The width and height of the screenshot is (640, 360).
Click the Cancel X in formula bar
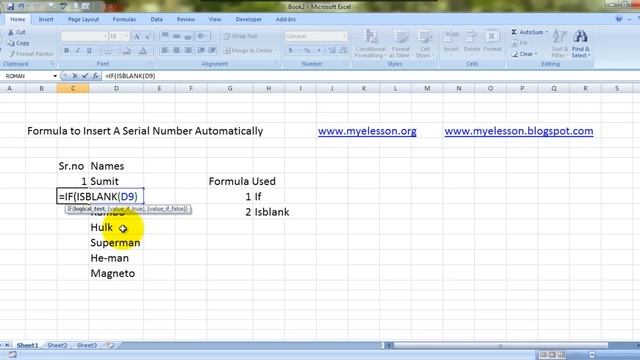click(75, 76)
